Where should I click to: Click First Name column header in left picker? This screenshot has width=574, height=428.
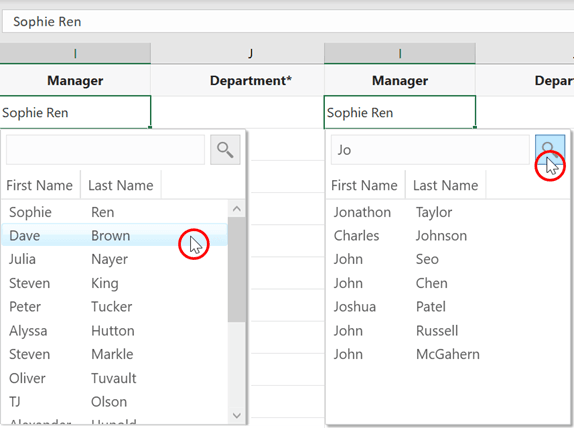[40, 185]
